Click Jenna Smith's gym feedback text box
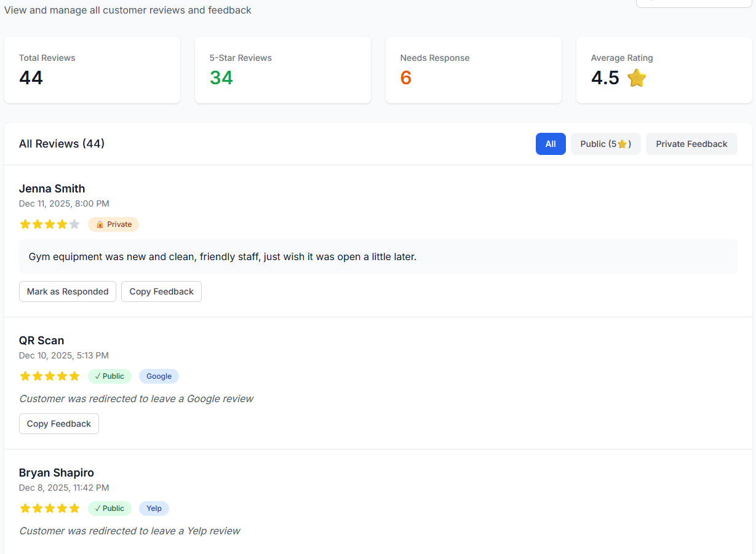The image size is (756, 554). coord(378,256)
